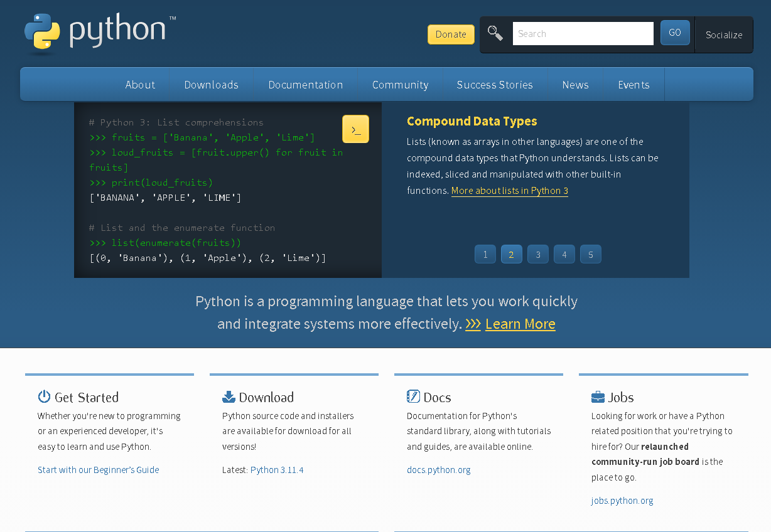Click the Download section heading
771x532 pixels.
[266, 397]
